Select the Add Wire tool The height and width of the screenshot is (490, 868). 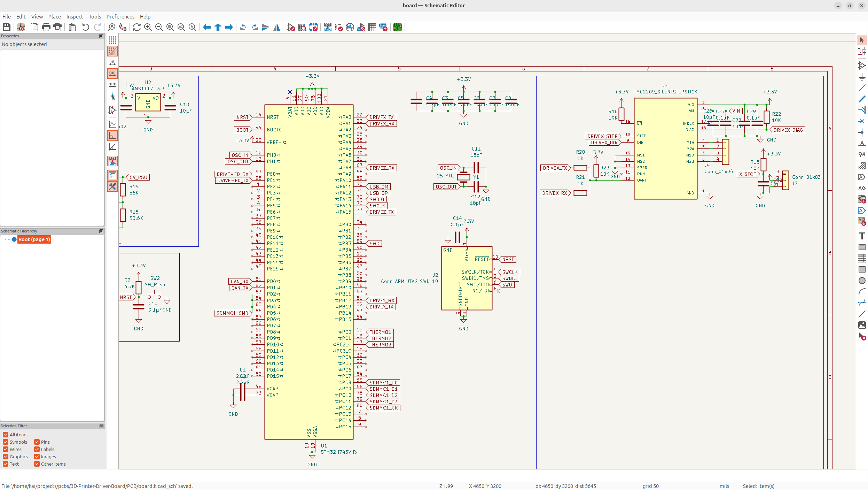point(862,88)
